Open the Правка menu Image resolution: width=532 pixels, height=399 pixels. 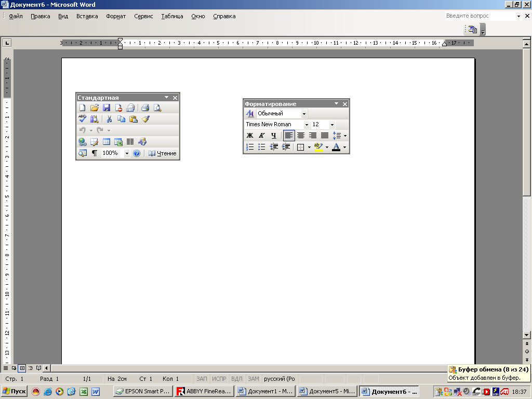pyautogui.click(x=41, y=16)
